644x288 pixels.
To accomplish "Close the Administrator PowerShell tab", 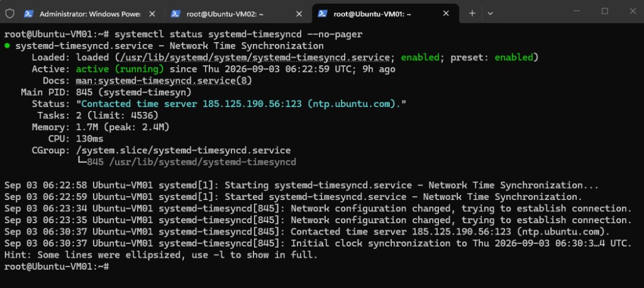I will coord(152,14).
